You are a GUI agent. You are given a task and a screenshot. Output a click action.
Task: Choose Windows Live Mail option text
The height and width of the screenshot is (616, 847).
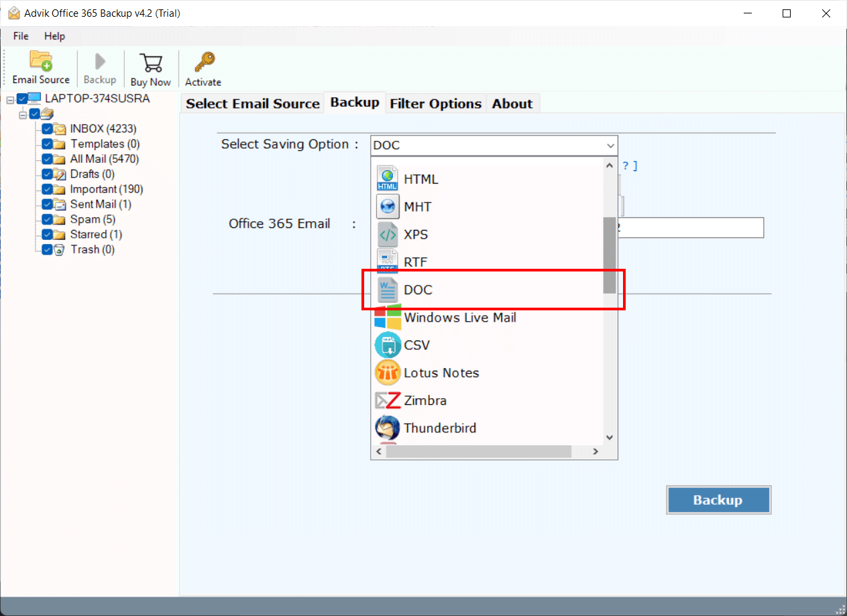[460, 317]
